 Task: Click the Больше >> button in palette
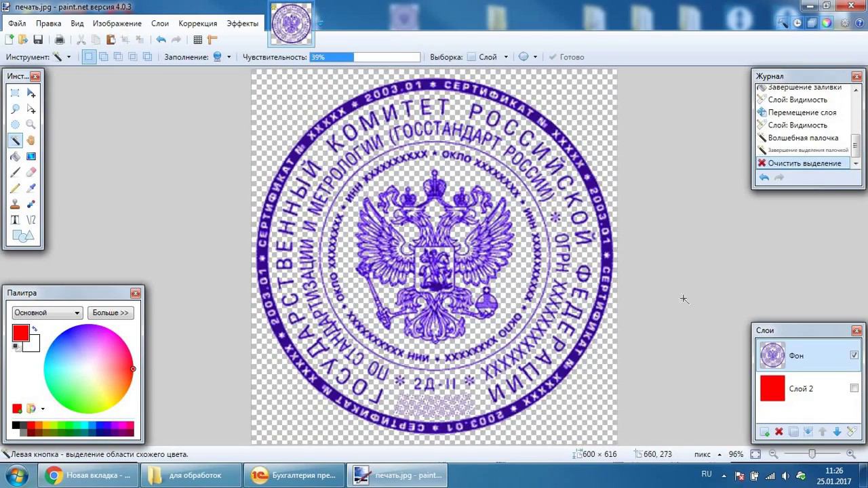click(x=111, y=313)
